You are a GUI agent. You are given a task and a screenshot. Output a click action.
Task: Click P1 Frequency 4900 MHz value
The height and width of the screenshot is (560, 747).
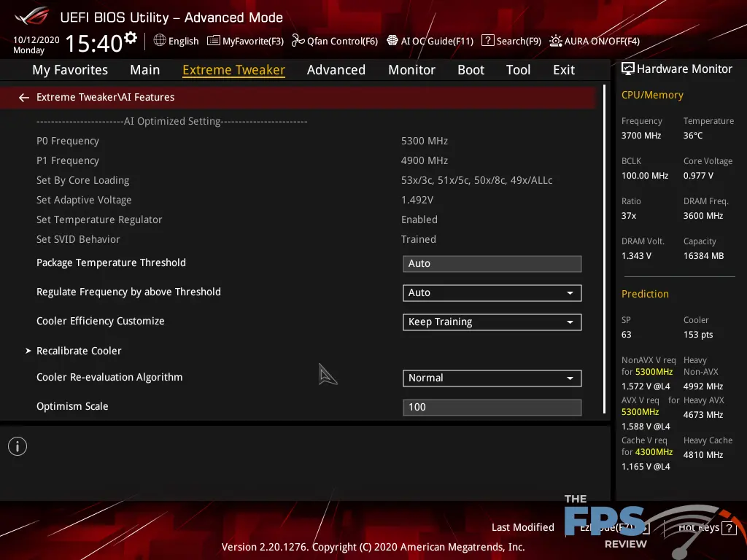pyautogui.click(x=424, y=160)
